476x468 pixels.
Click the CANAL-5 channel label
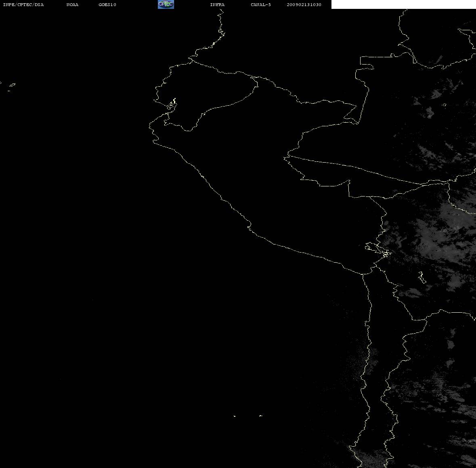coord(261,4)
